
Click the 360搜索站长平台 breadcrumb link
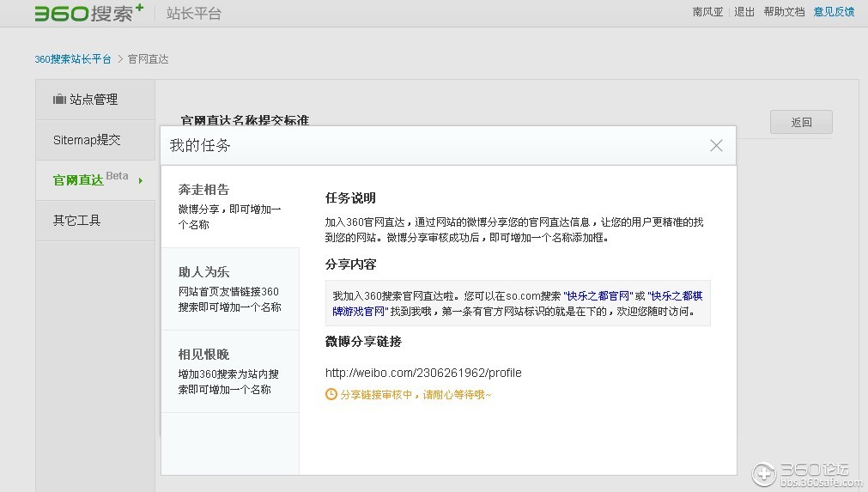tap(73, 59)
